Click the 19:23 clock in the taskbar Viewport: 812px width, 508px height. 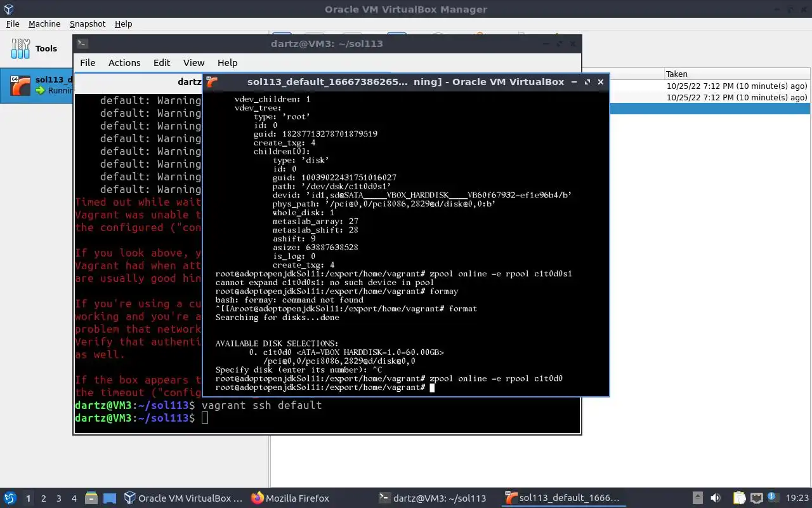point(797,498)
